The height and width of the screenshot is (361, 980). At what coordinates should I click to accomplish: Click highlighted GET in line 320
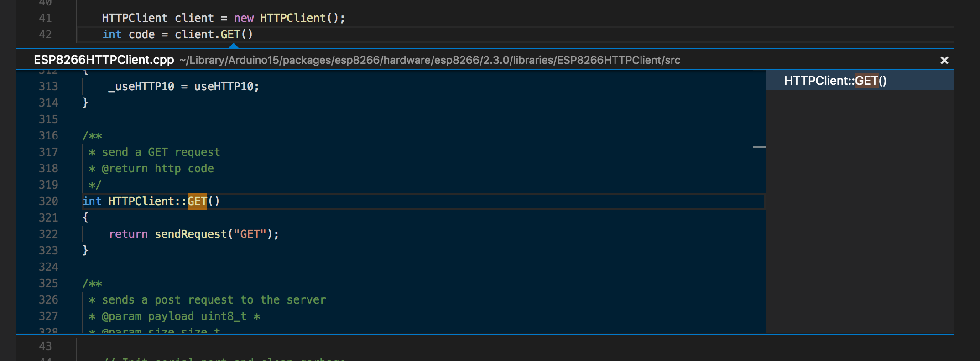point(197,201)
